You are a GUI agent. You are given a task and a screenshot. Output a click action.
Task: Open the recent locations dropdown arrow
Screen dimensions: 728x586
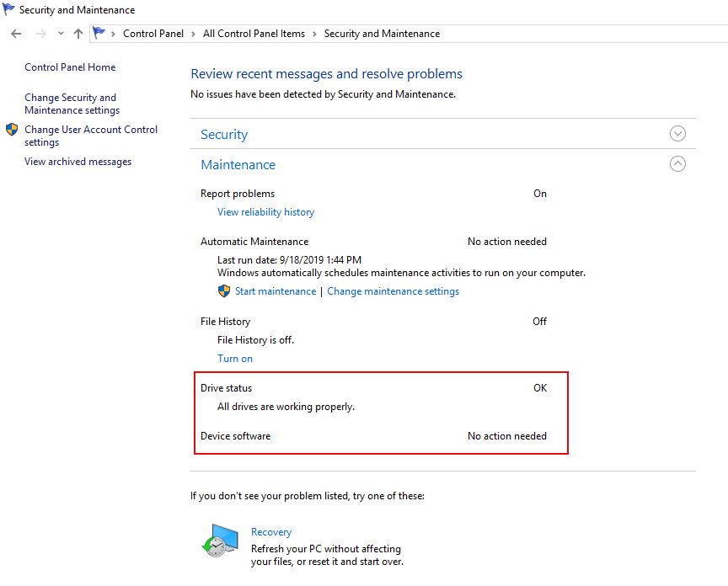click(61, 34)
